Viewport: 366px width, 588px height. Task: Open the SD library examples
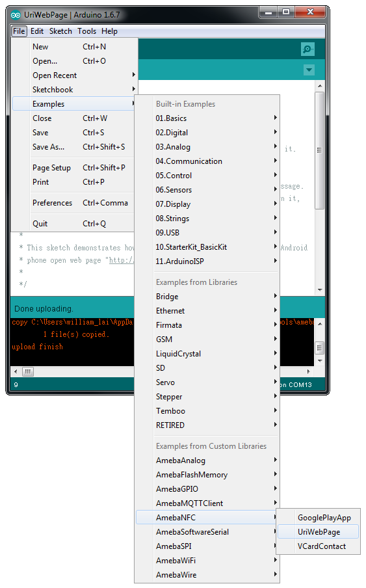(x=207, y=368)
